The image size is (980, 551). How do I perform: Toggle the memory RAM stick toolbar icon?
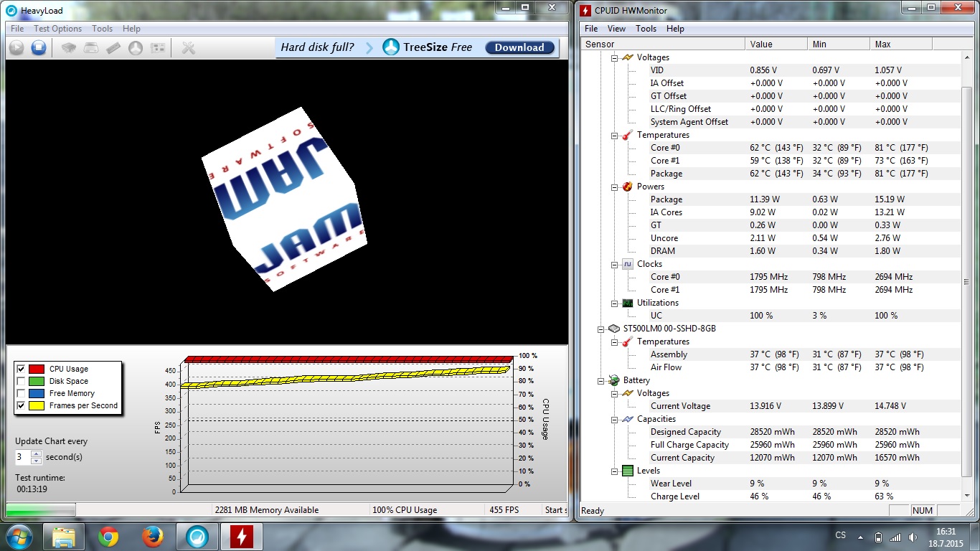point(113,48)
